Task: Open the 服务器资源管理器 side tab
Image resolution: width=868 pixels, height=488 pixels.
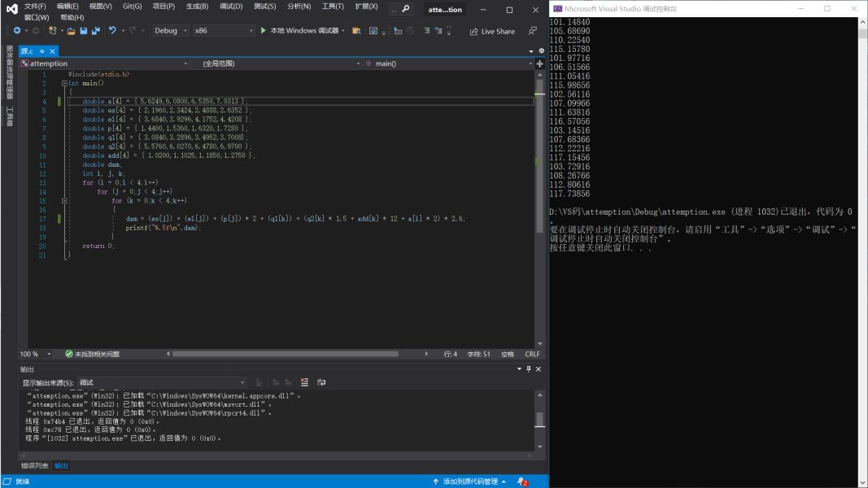Action: coord(10,72)
